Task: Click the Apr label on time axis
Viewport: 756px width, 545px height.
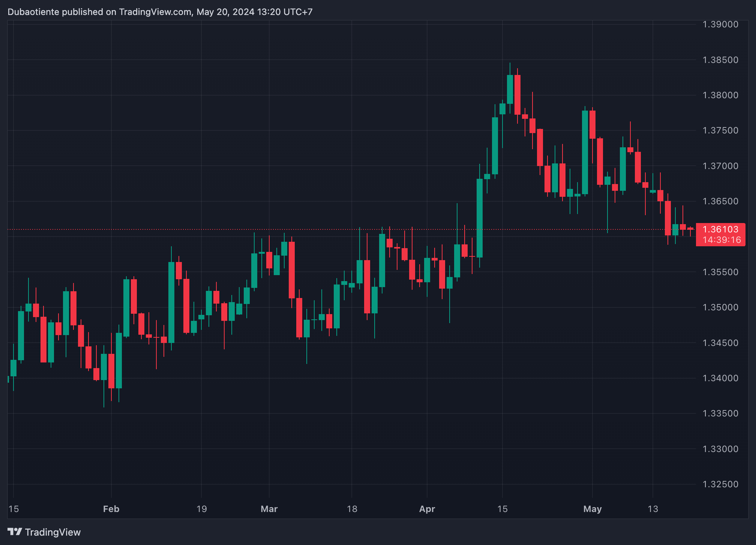Action: 427,509
